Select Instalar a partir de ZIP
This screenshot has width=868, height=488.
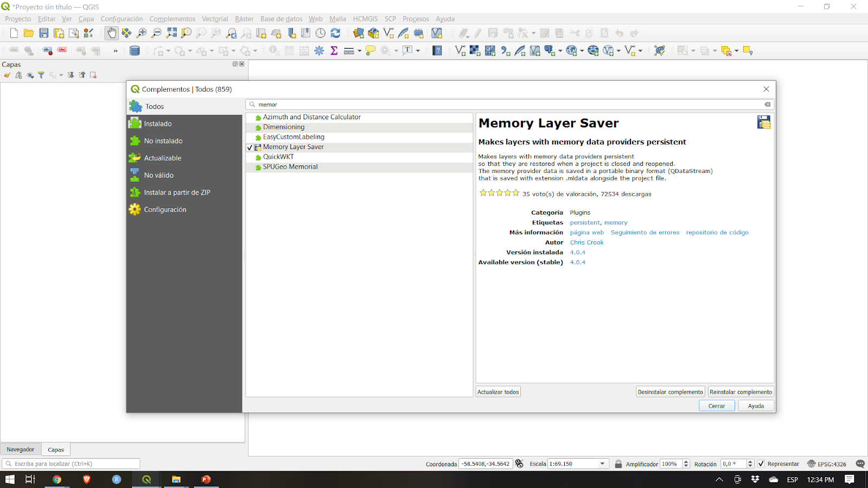tap(184, 192)
